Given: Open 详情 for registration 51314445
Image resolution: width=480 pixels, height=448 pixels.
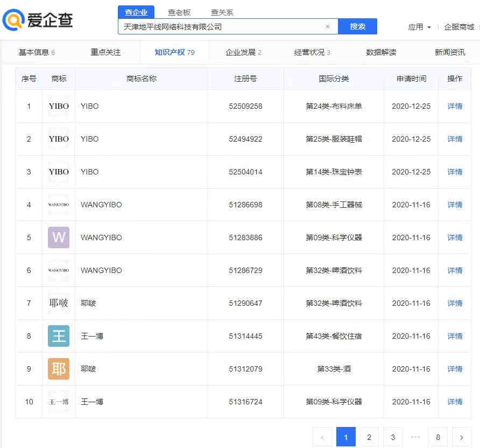Looking at the screenshot, I should 455,336.
